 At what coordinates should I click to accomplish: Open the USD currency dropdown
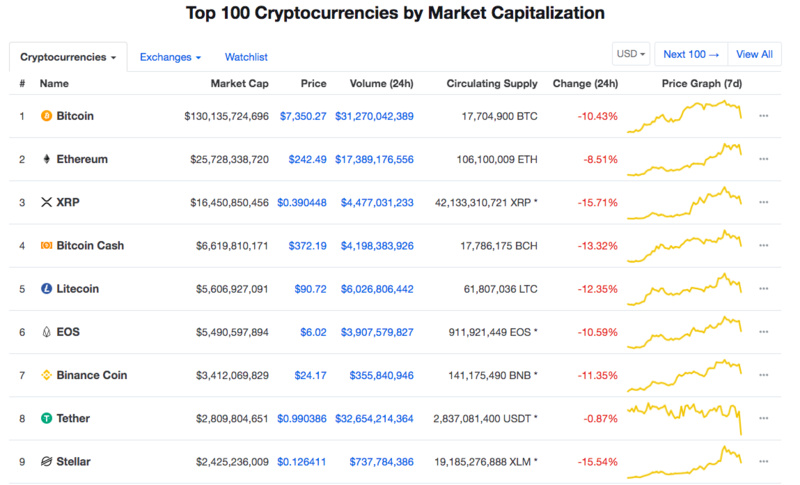(631, 54)
